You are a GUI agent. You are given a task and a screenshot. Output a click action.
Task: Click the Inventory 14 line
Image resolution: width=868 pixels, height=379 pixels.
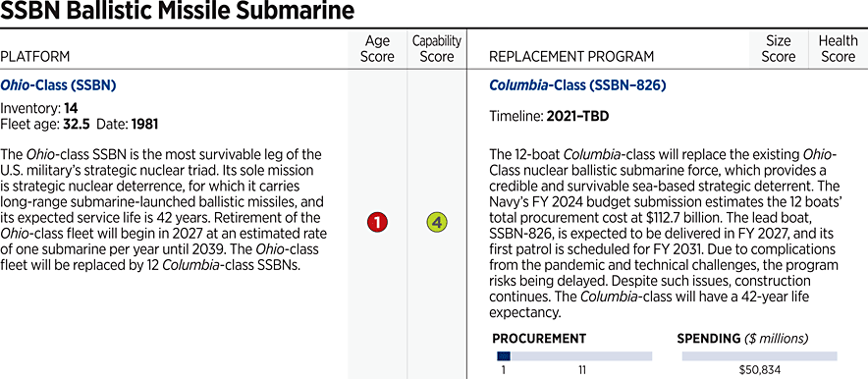point(38,110)
